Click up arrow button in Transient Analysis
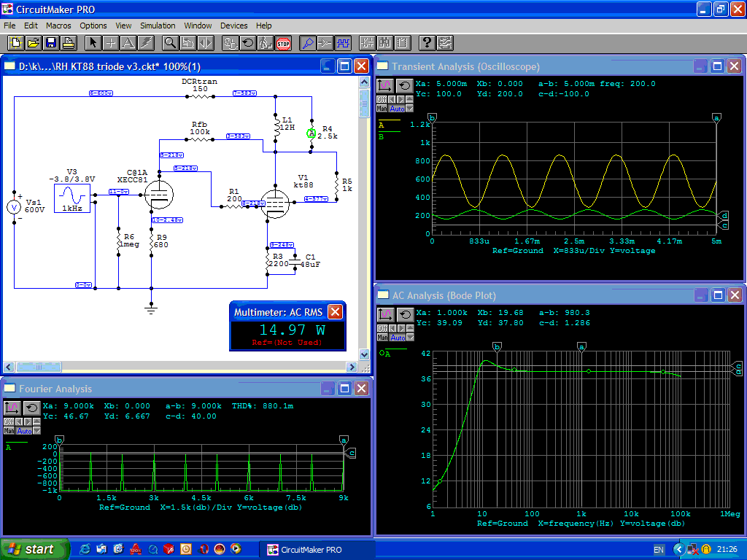 click(x=409, y=99)
